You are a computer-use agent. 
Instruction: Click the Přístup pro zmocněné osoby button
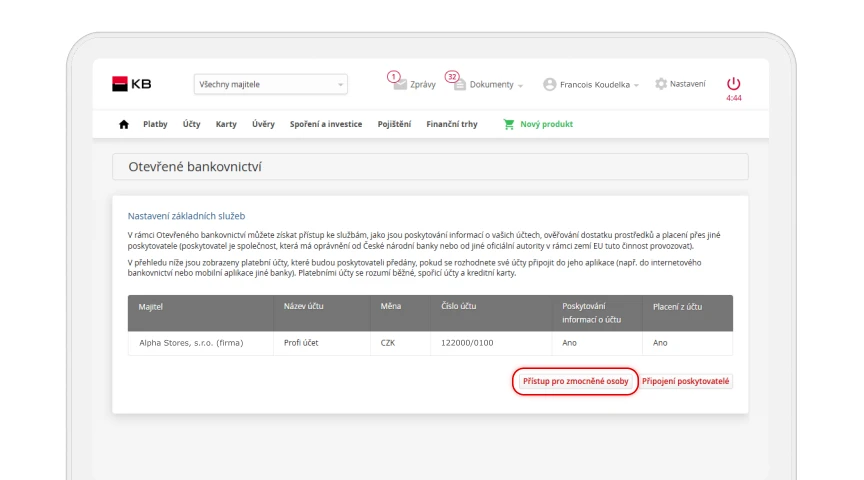coord(575,381)
